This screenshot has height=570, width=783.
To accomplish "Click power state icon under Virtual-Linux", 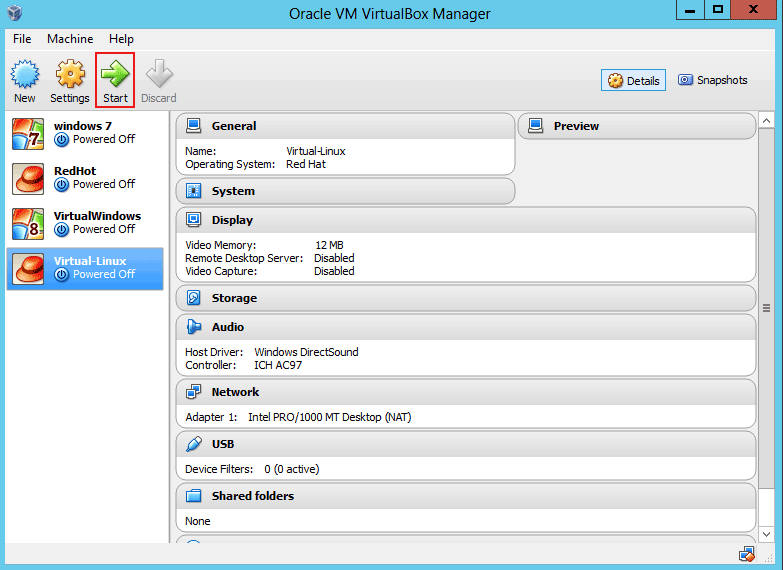I will coord(61,275).
